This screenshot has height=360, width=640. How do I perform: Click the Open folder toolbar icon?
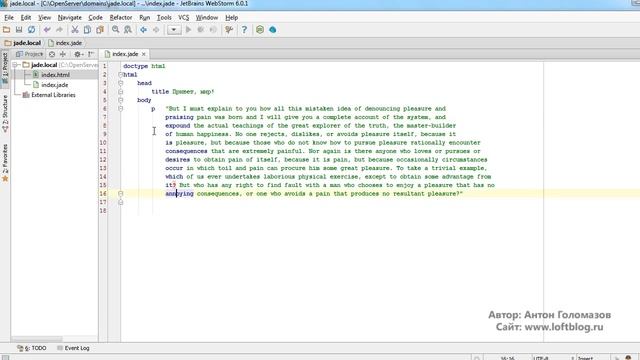click(7, 29)
